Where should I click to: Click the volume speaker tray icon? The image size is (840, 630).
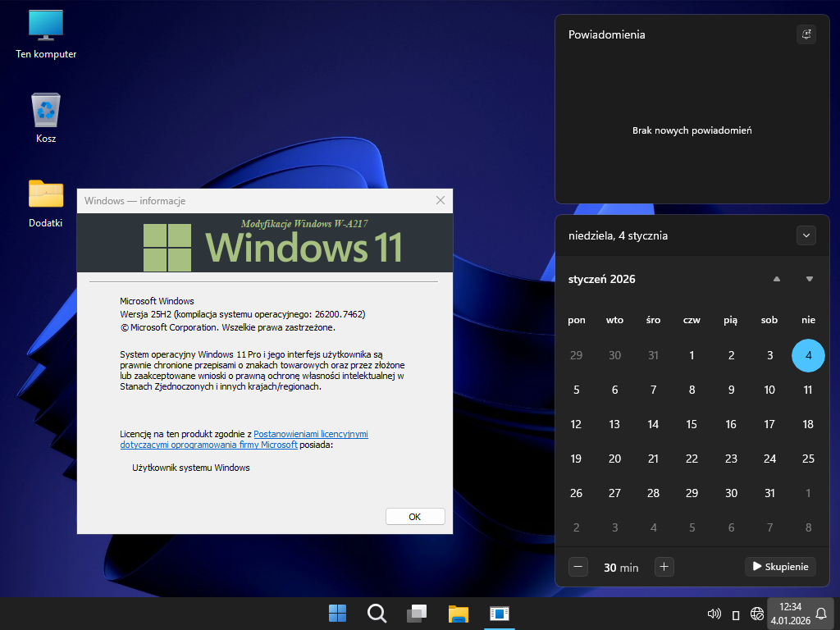[x=714, y=614]
